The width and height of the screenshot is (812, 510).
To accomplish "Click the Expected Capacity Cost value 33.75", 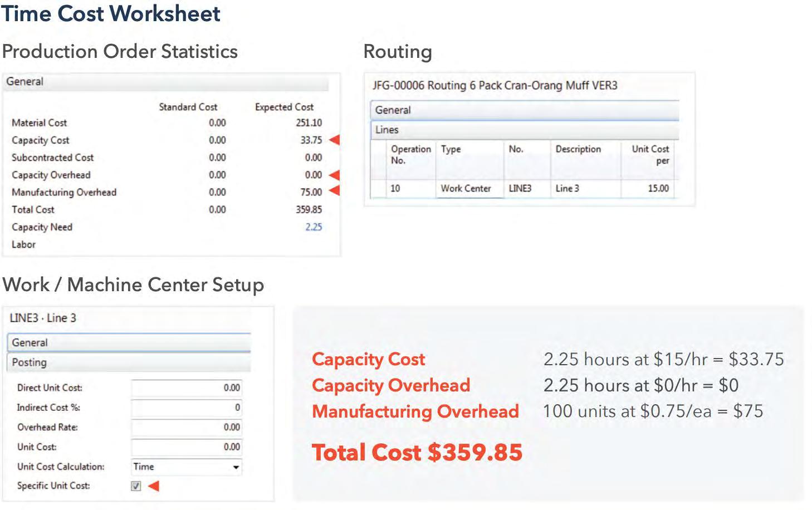I will click(x=311, y=140).
